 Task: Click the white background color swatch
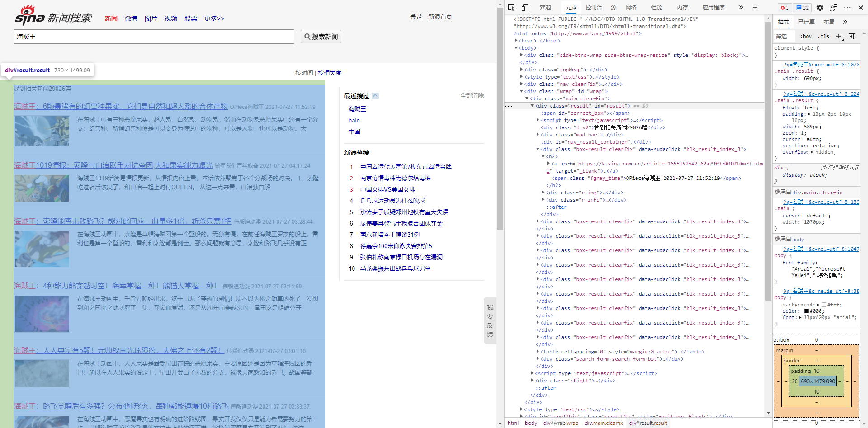(824, 305)
